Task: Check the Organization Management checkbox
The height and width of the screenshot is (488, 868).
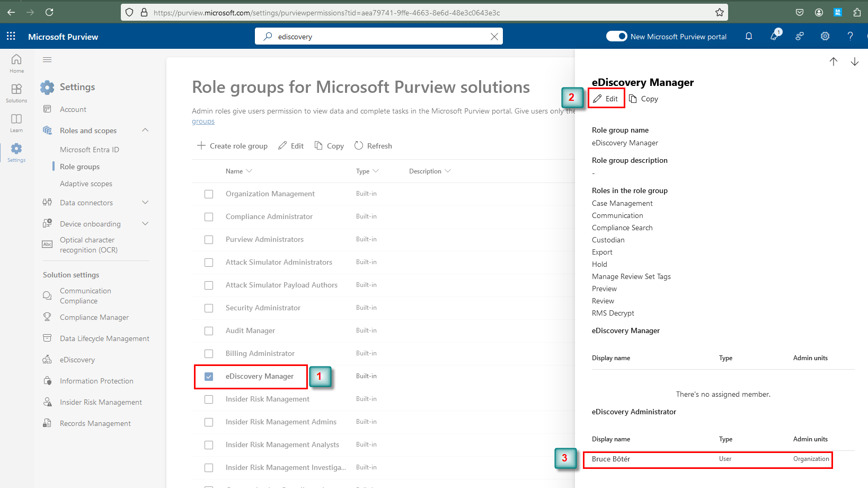Action: pyautogui.click(x=209, y=194)
